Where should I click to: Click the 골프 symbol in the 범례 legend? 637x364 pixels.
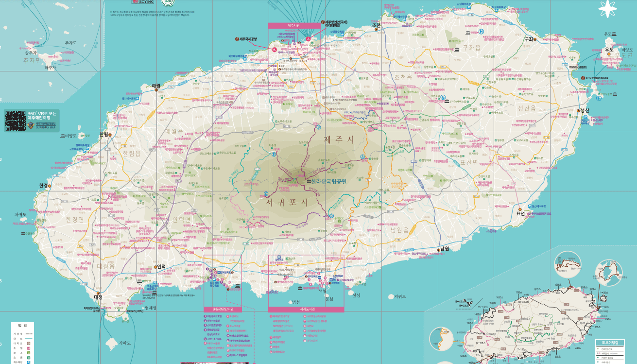click(29, 353)
